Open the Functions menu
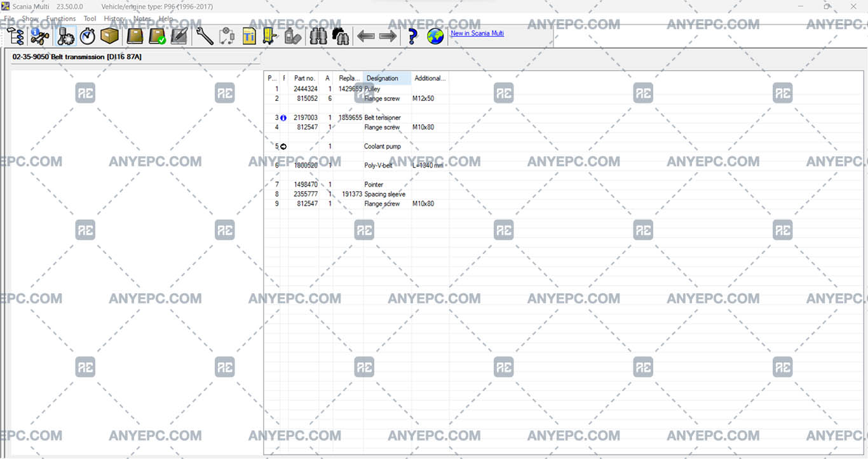Screen dimensions: 868x459 click(61, 18)
